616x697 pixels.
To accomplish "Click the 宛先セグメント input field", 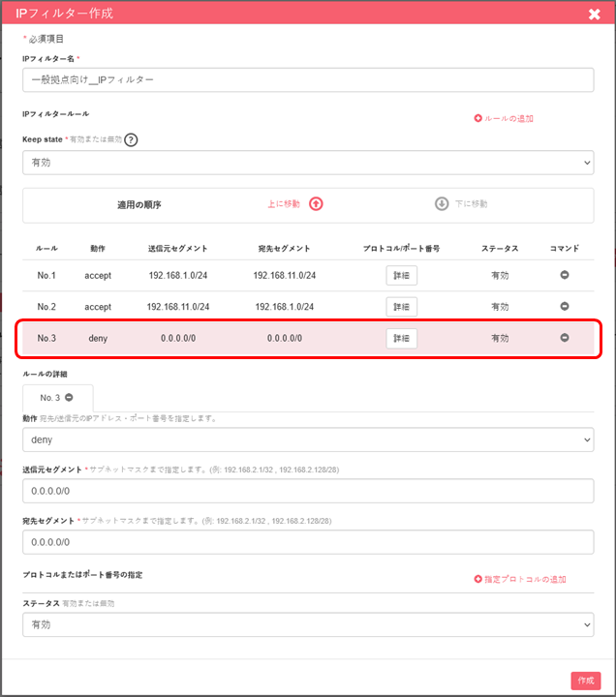I will tap(308, 542).
